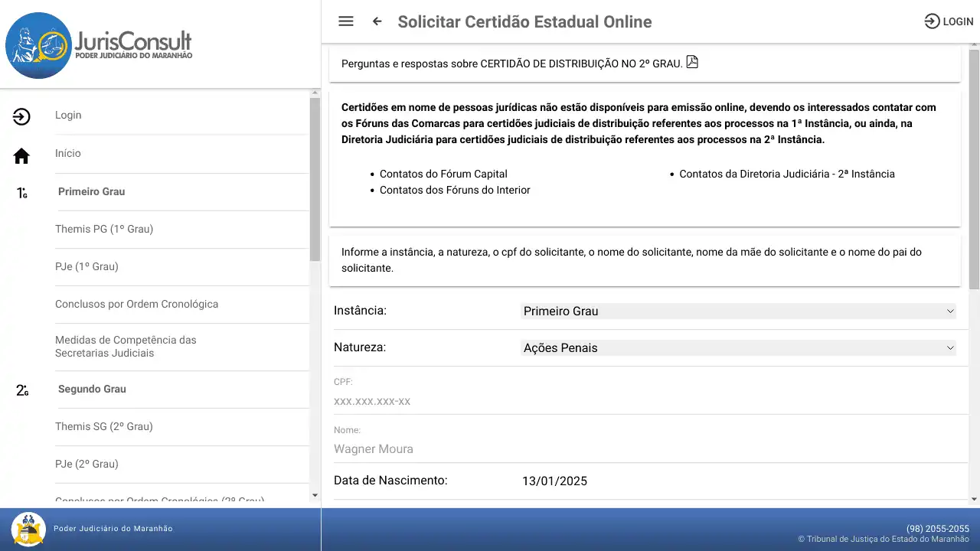980x551 pixels.
Task: Open the hamburger menu icon
Action: tap(346, 21)
